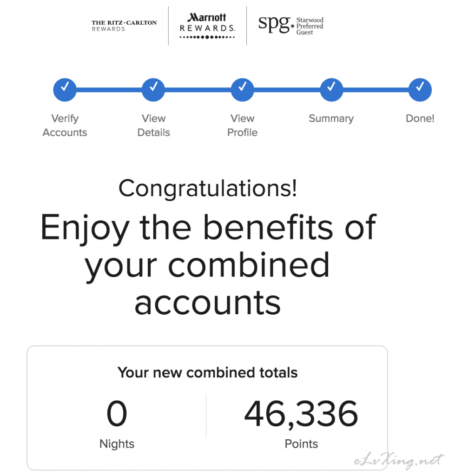Click the eLvXing.net watermark
Image resolution: width=449 pixels, height=476 pixels.
point(398,461)
